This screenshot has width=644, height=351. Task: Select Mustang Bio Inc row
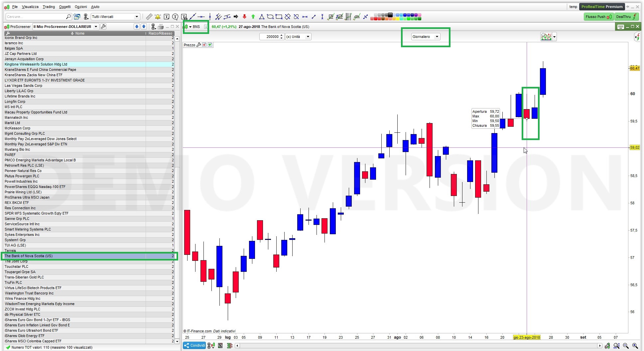pos(89,149)
